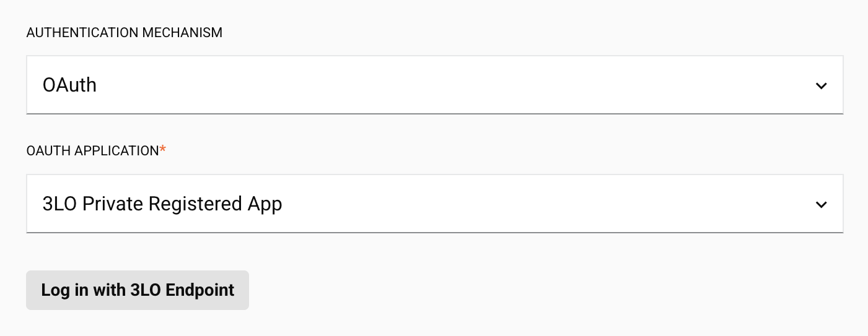Expand the 3LO Private Registered App list
Viewport: 868px width, 336px height.
point(434,204)
